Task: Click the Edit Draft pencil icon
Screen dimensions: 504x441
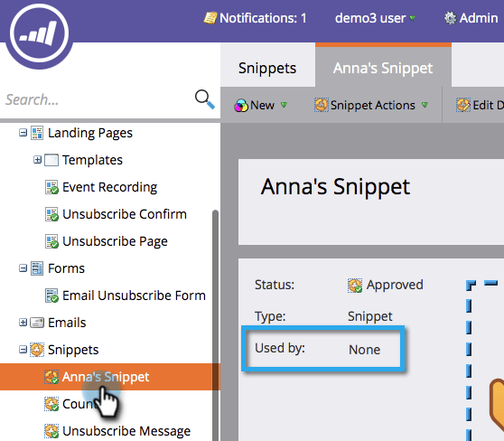Action: coord(463,105)
